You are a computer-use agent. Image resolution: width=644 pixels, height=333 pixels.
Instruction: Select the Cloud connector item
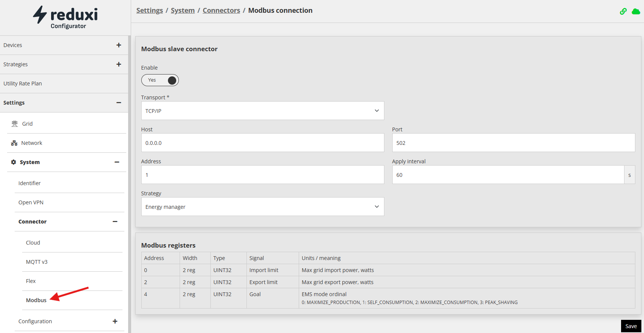click(x=72, y=243)
